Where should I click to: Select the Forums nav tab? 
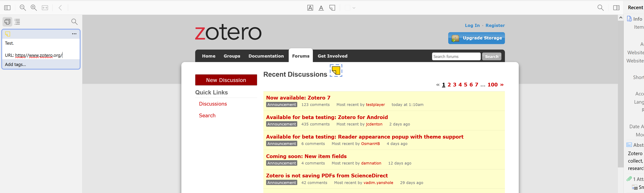tap(301, 56)
